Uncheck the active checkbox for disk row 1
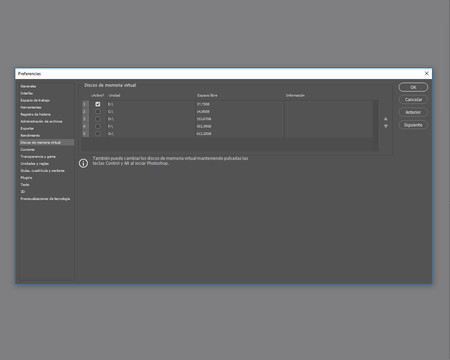This screenshot has width=450, height=360. [x=98, y=104]
